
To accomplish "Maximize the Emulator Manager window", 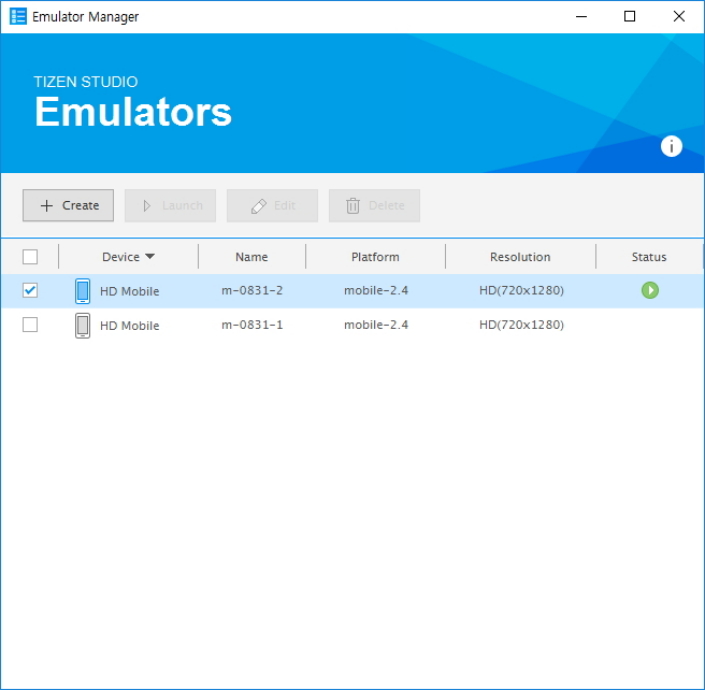I will [x=629, y=17].
